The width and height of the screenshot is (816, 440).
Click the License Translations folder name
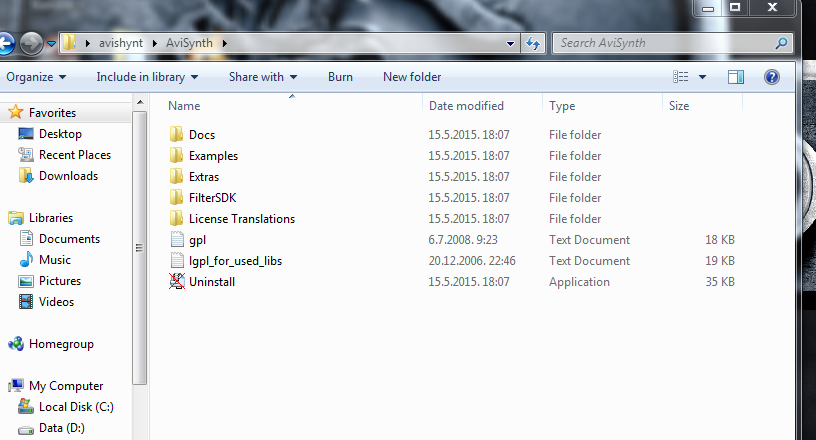point(242,219)
